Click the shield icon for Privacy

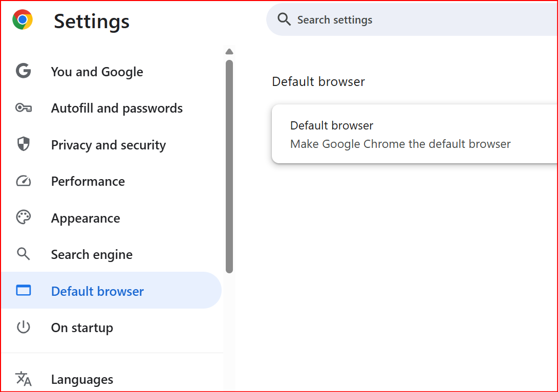24,144
